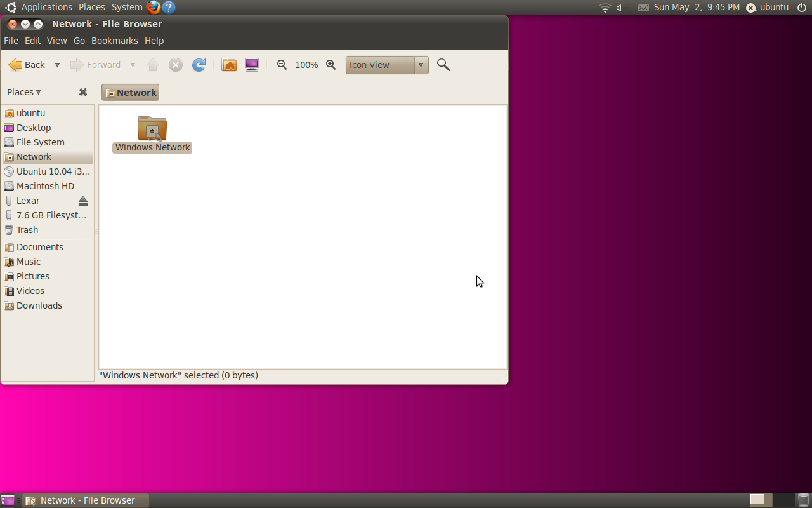Image resolution: width=812 pixels, height=508 pixels.
Task: Open the Forward history dropdown arrow
Action: click(x=133, y=65)
